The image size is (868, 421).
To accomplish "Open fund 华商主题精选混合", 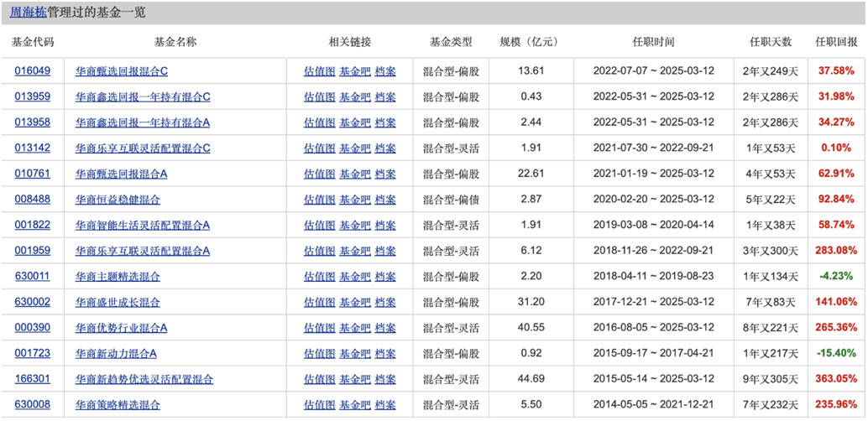I will 118,277.
